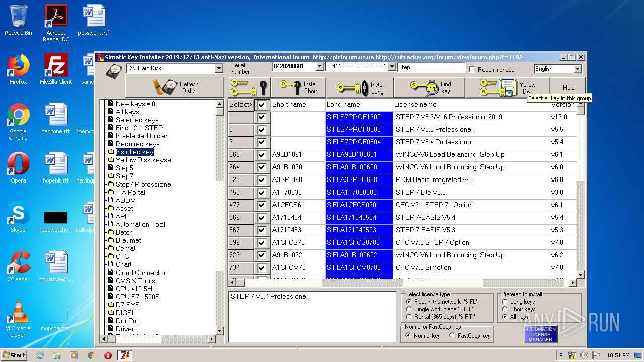Select the Required keys tree entry

(137, 144)
